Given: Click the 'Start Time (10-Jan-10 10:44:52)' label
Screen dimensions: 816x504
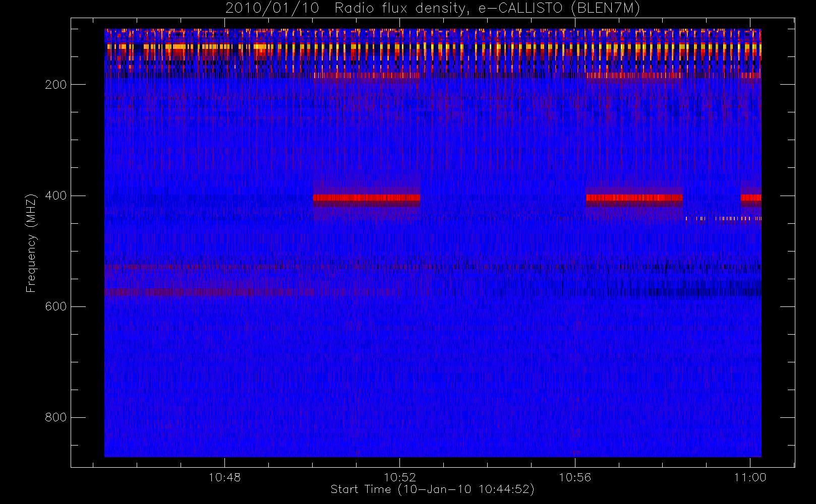Looking at the screenshot, I should coord(433,489).
